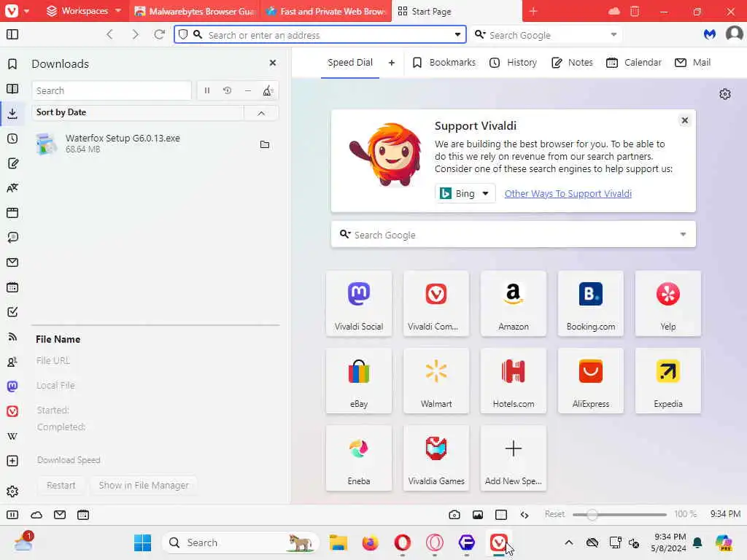Open the user profile avatar
Viewport: 747px width, 560px height.
[734, 34]
